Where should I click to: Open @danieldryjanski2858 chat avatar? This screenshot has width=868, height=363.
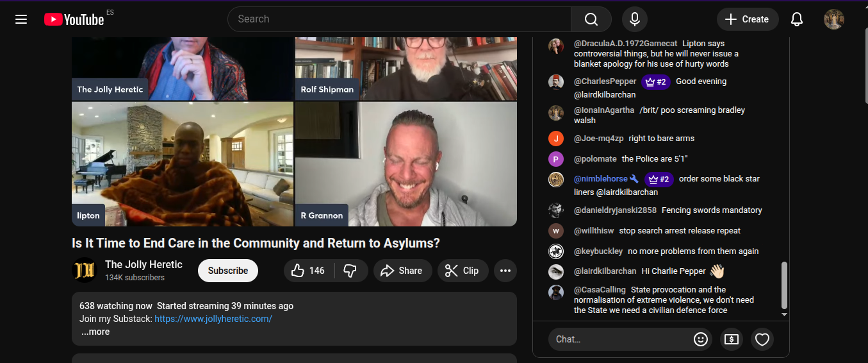tap(556, 210)
